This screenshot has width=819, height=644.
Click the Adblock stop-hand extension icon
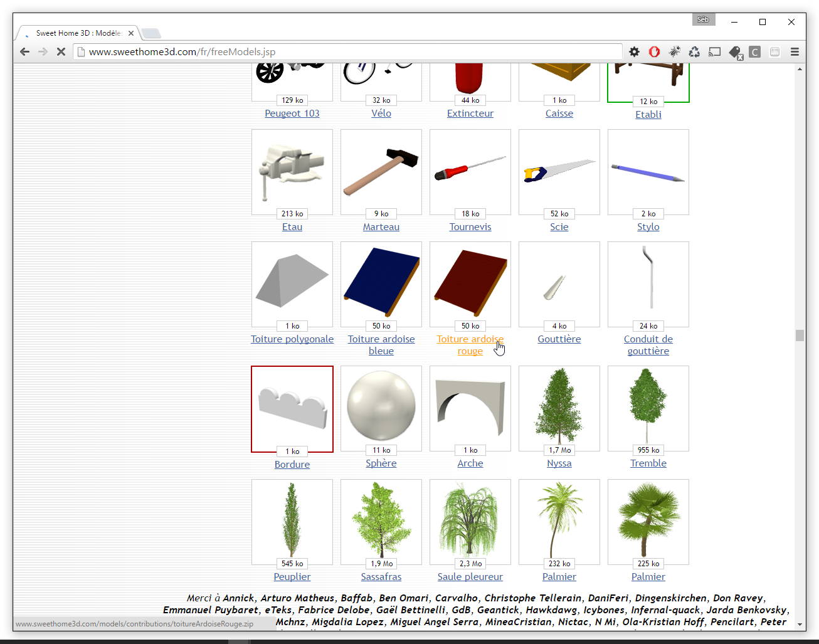tap(654, 52)
